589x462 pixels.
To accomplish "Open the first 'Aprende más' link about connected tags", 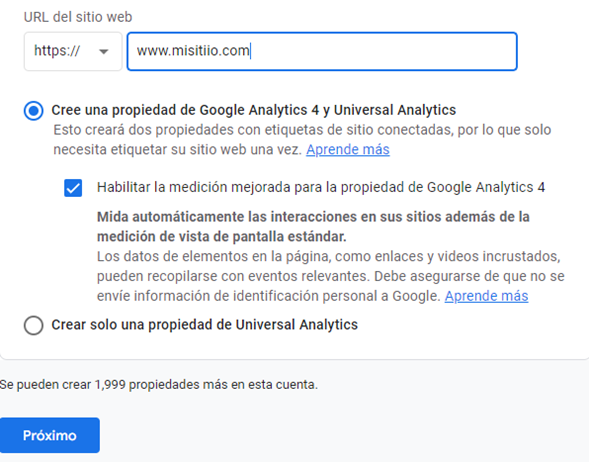I will pyautogui.click(x=348, y=149).
